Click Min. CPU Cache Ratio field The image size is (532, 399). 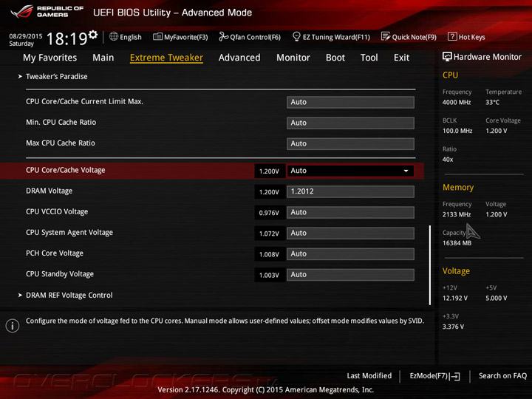[350, 123]
